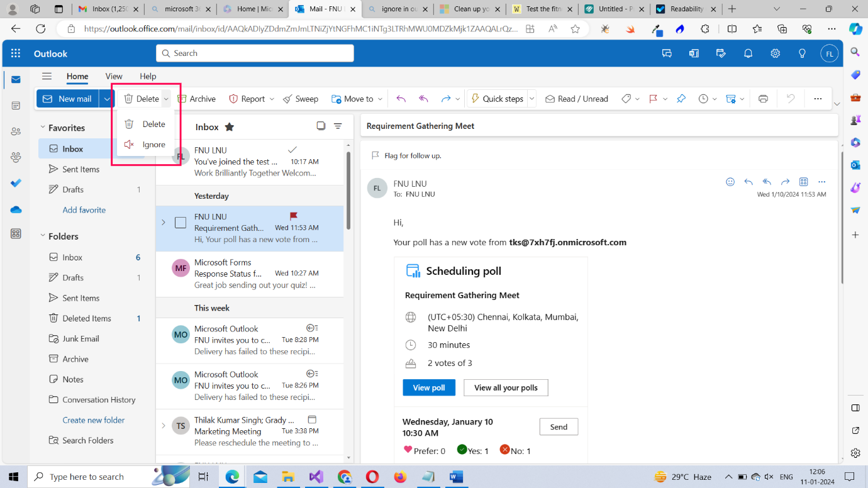
Task: Click the Outlook search box
Action: [255, 53]
